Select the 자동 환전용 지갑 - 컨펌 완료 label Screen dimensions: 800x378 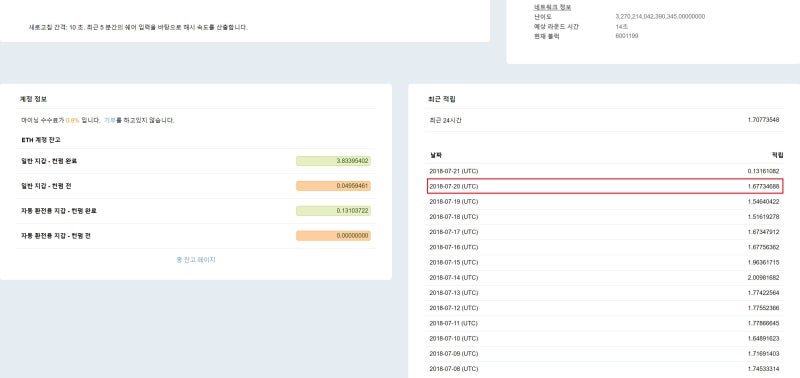(x=59, y=211)
